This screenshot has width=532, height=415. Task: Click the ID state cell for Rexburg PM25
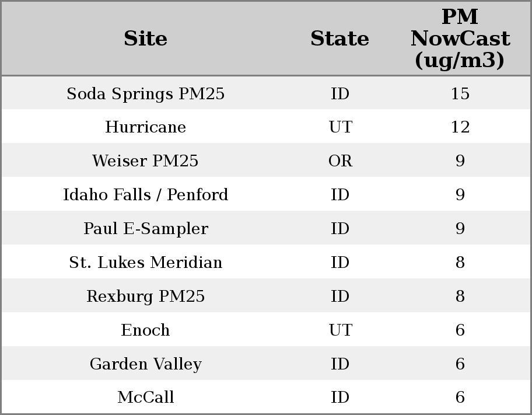340,297
